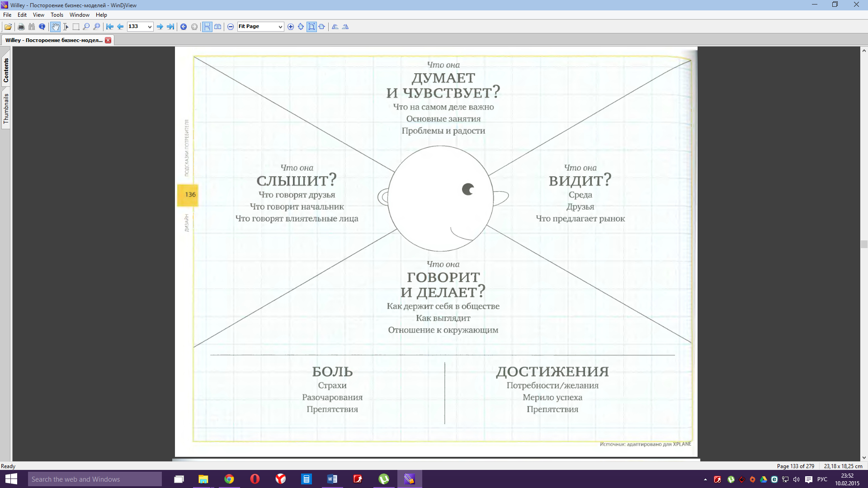868x488 pixels.
Task: Open the Edit menu
Action: pyautogui.click(x=22, y=15)
